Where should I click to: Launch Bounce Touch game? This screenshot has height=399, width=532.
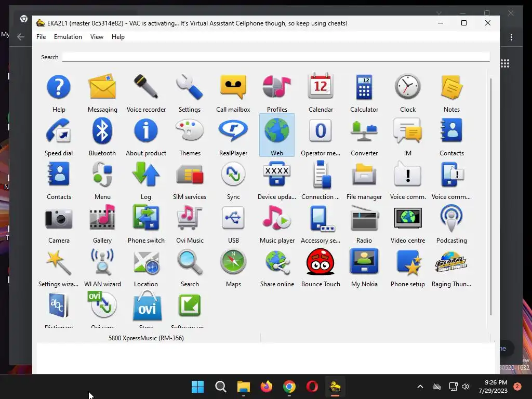[321, 261]
